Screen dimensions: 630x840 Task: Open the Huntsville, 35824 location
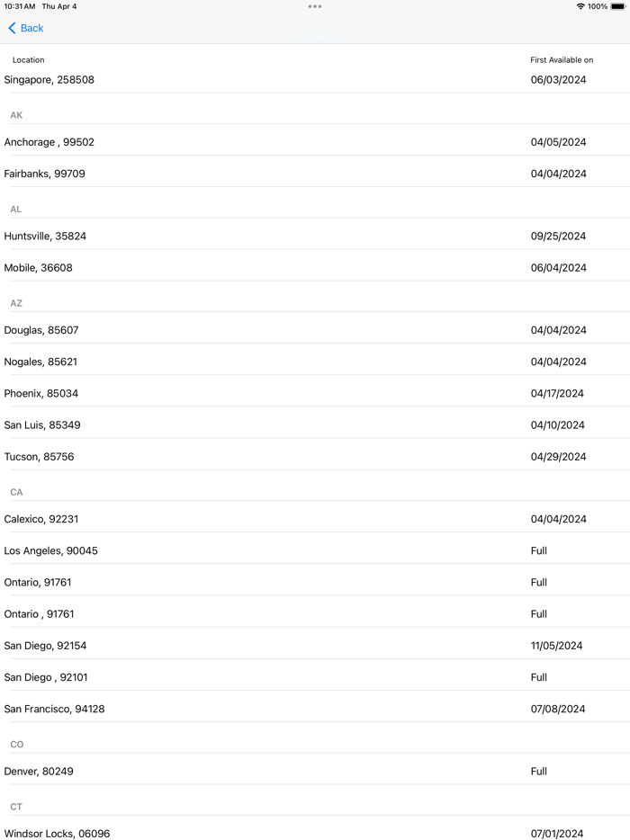pos(315,236)
